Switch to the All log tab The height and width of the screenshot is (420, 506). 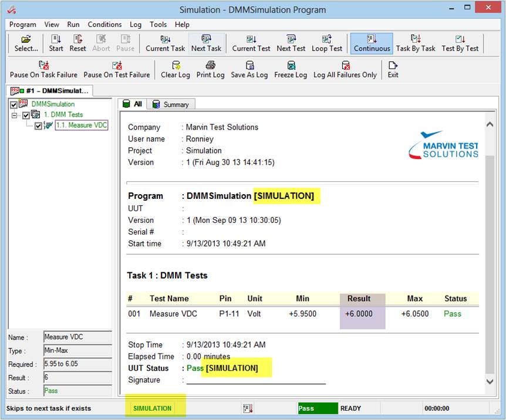tap(133, 104)
